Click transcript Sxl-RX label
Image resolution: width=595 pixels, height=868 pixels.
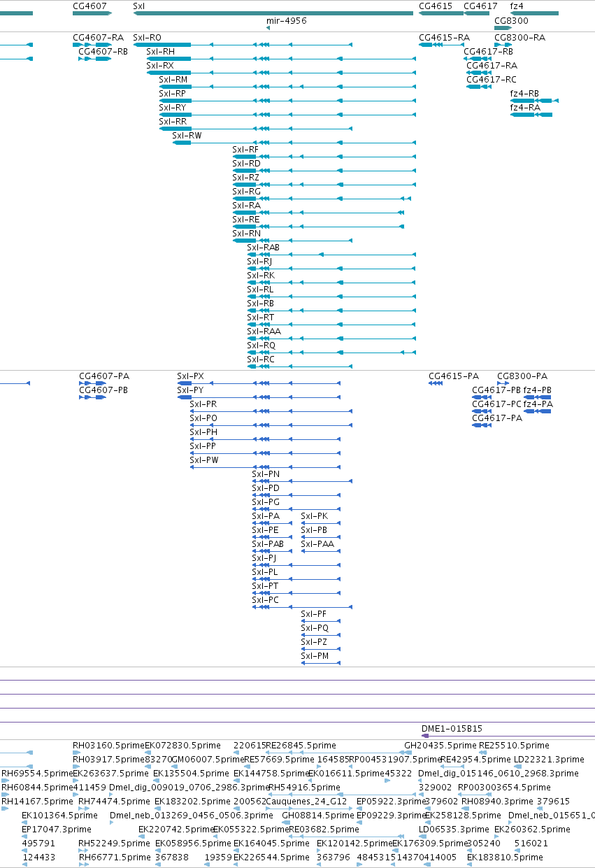[160, 65]
